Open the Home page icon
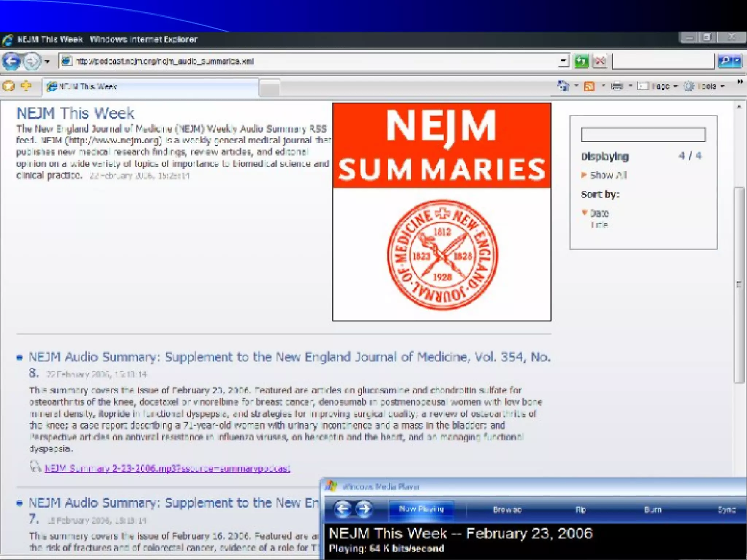Image resolution: width=747 pixels, height=560 pixels. click(564, 86)
